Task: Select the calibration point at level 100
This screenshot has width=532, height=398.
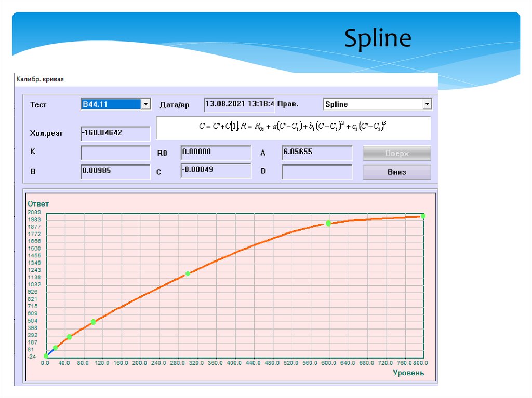Action: [94, 322]
